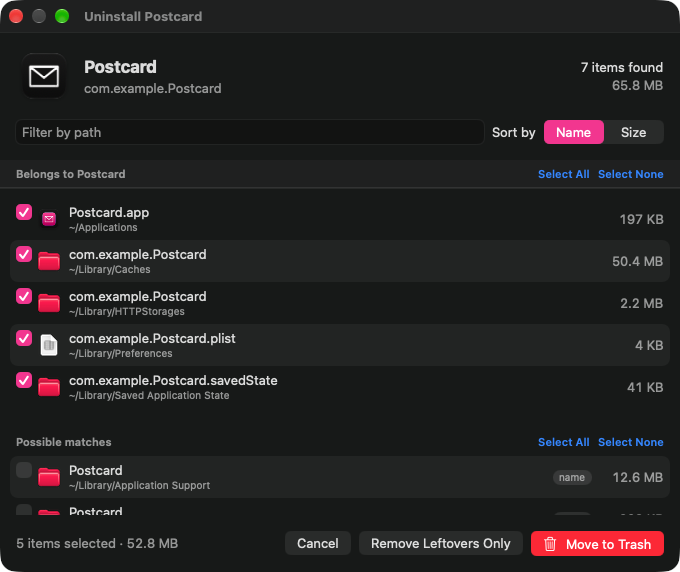Sort items by Size
Image resolution: width=680 pixels, height=572 pixels.
pyautogui.click(x=633, y=132)
